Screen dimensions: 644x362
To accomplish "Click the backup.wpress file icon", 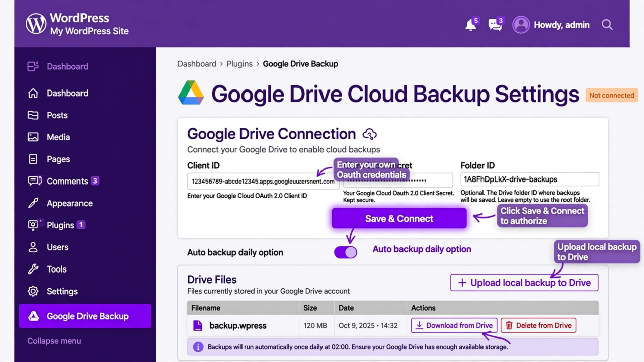I will point(198,326).
